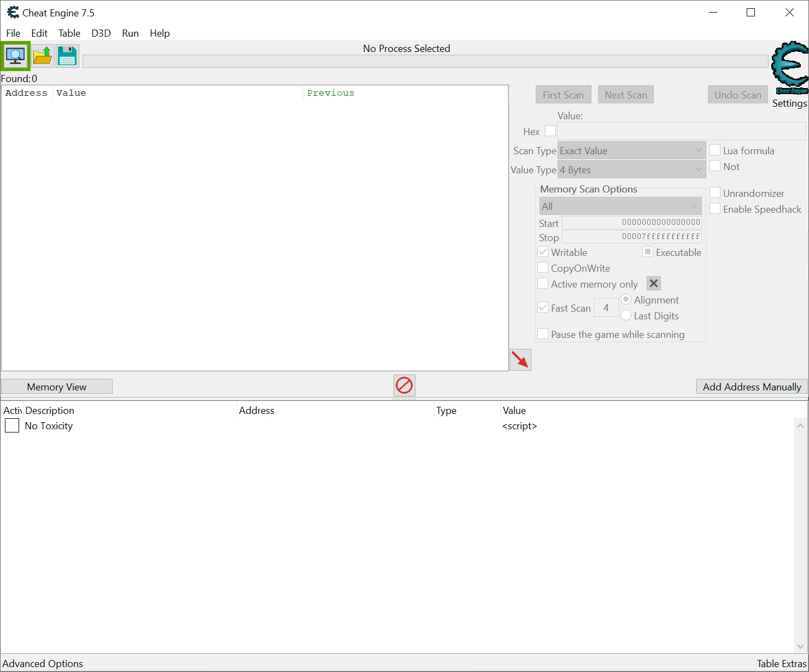This screenshot has width=809, height=672.
Task: Click the results list Value column header
Action: click(x=178, y=93)
